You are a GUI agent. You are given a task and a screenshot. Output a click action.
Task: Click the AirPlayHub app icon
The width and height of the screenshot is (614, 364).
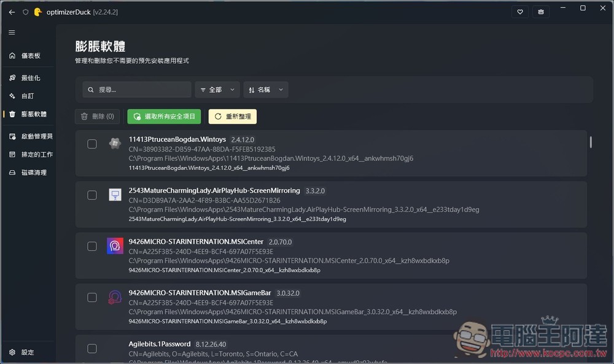tap(115, 195)
